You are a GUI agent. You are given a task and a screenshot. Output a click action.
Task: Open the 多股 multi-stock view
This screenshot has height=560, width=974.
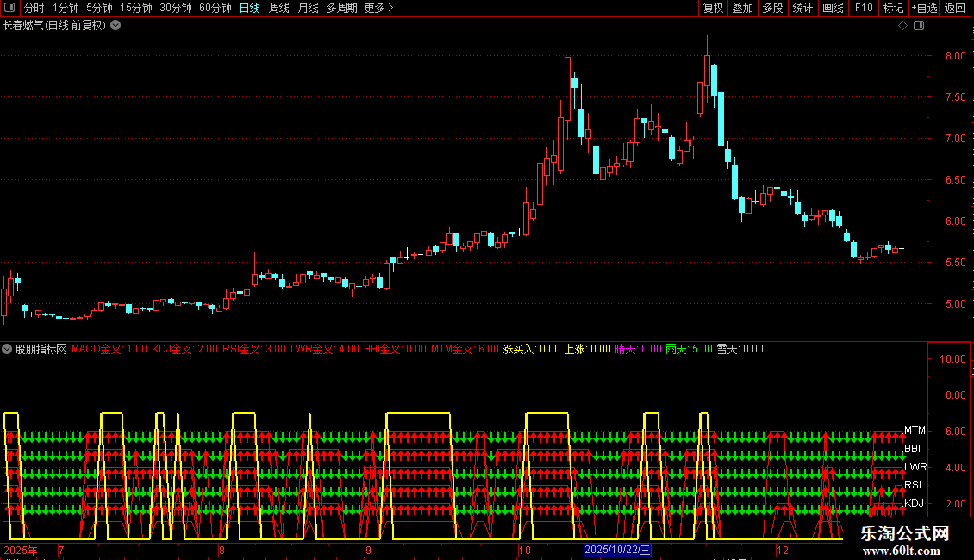point(772,8)
